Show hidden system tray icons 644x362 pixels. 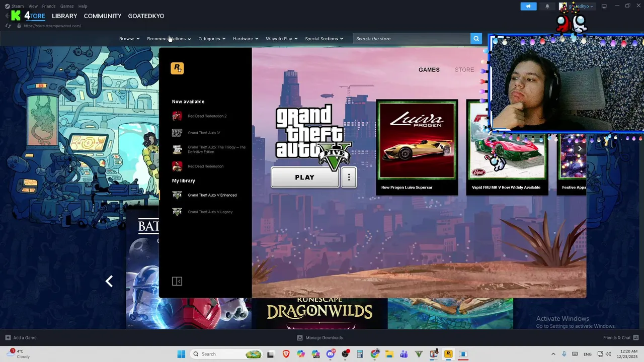[x=553, y=354]
